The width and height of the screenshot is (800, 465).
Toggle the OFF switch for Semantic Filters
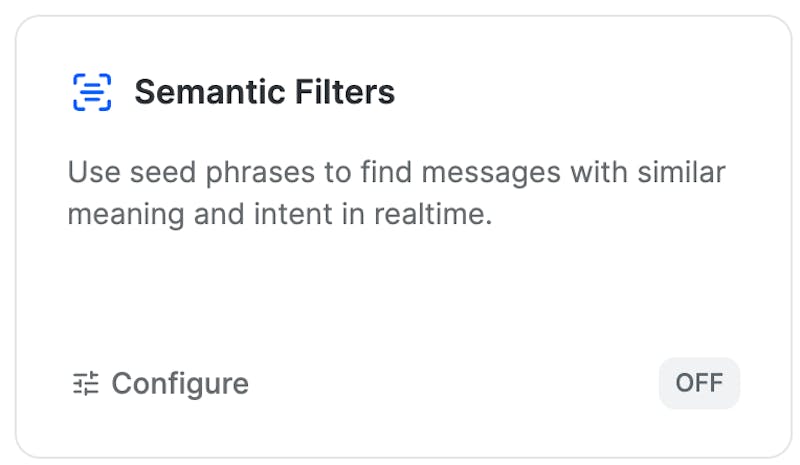[x=698, y=383]
